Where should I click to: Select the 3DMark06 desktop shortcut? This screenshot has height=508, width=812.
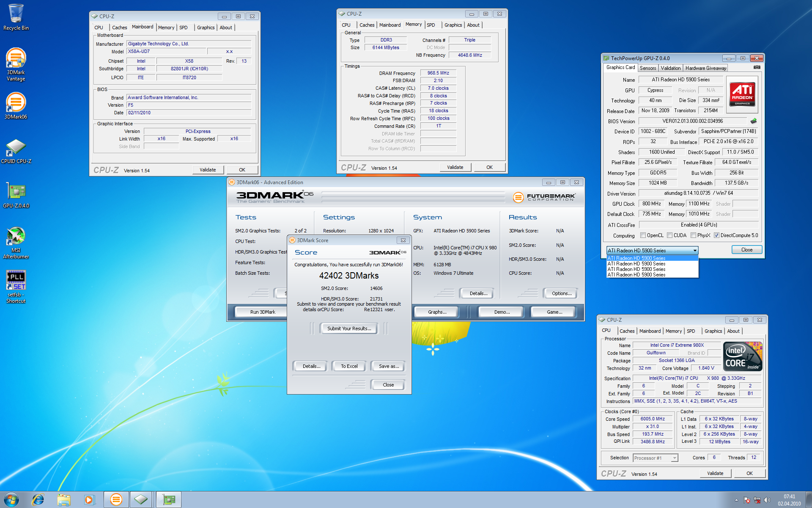click(16, 106)
